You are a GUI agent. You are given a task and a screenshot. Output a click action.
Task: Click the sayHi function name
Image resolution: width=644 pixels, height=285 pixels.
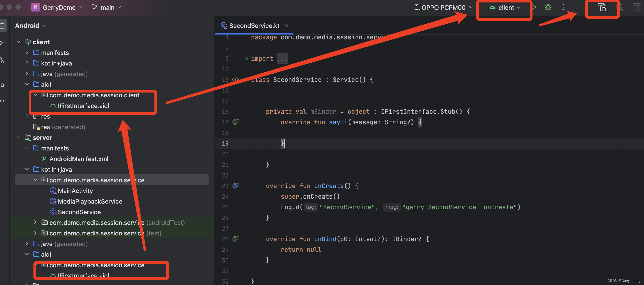coord(338,122)
